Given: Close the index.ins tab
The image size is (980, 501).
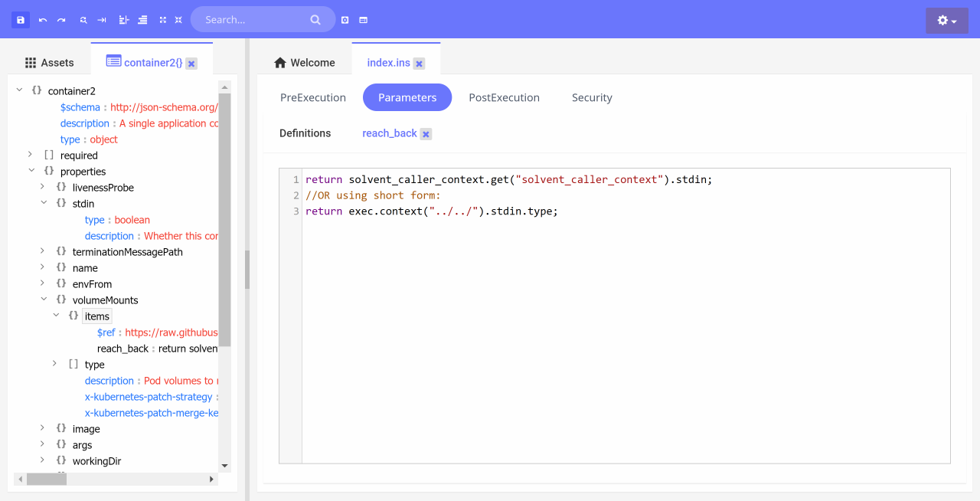Looking at the screenshot, I should pyautogui.click(x=419, y=64).
